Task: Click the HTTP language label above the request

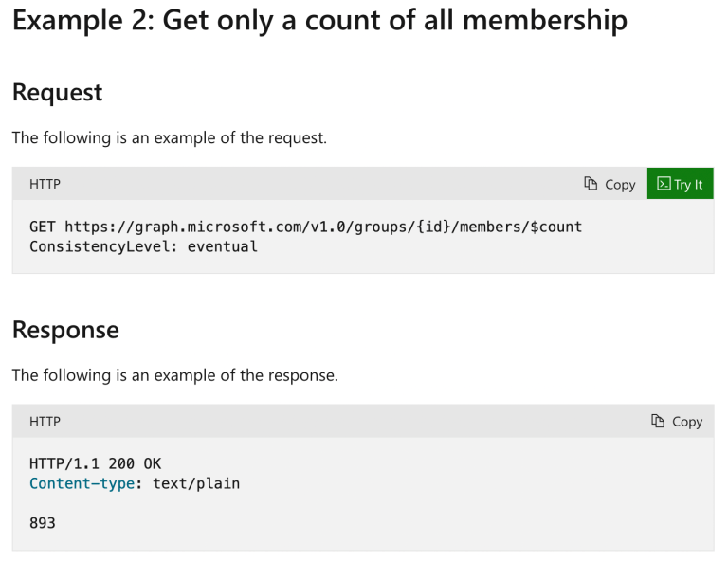Action: coord(45,184)
